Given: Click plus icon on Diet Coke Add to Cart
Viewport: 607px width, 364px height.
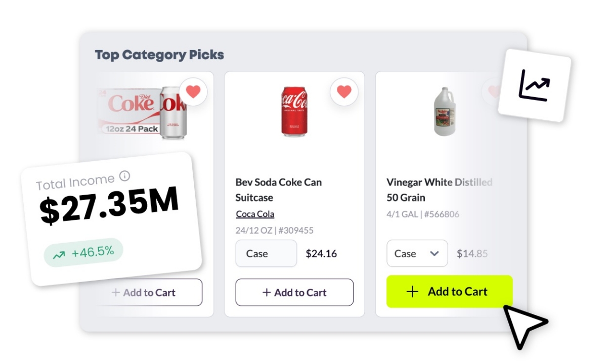Looking at the screenshot, I should click(116, 292).
